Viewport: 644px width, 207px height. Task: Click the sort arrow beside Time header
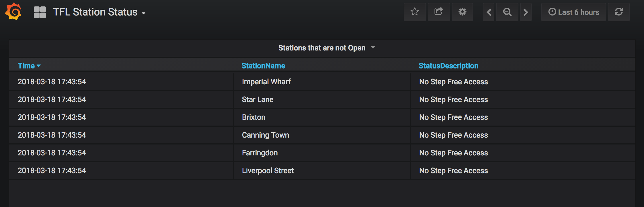[39, 66]
